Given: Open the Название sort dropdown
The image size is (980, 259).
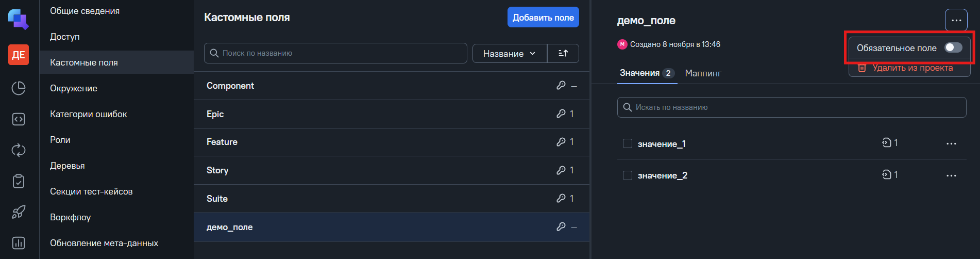Looking at the screenshot, I should [510, 53].
